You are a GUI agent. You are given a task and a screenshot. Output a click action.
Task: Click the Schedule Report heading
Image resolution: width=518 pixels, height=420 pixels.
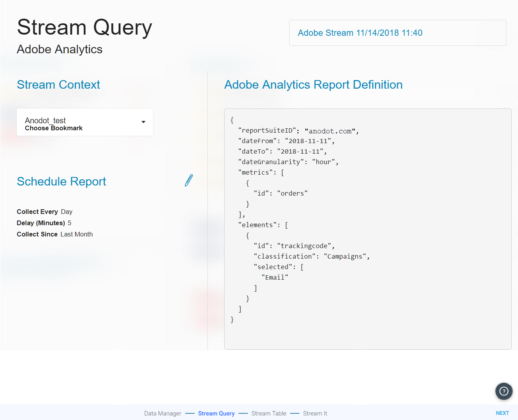coord(61,182)
